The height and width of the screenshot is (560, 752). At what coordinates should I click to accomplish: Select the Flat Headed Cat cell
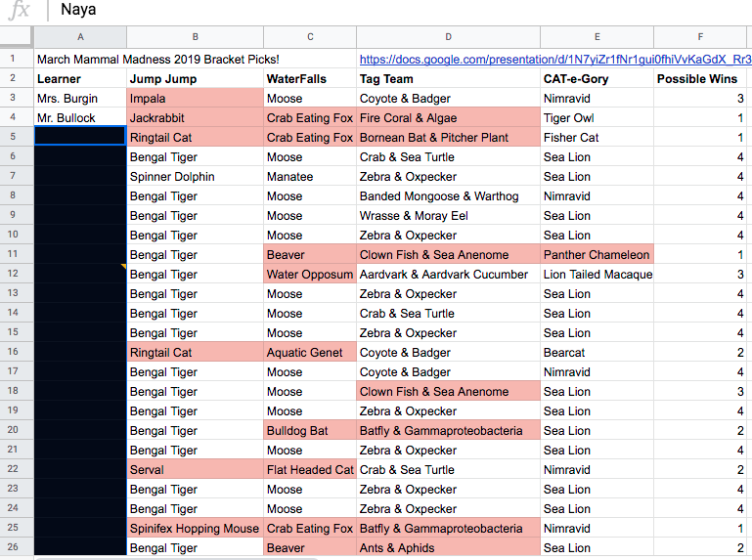[310, 470]
